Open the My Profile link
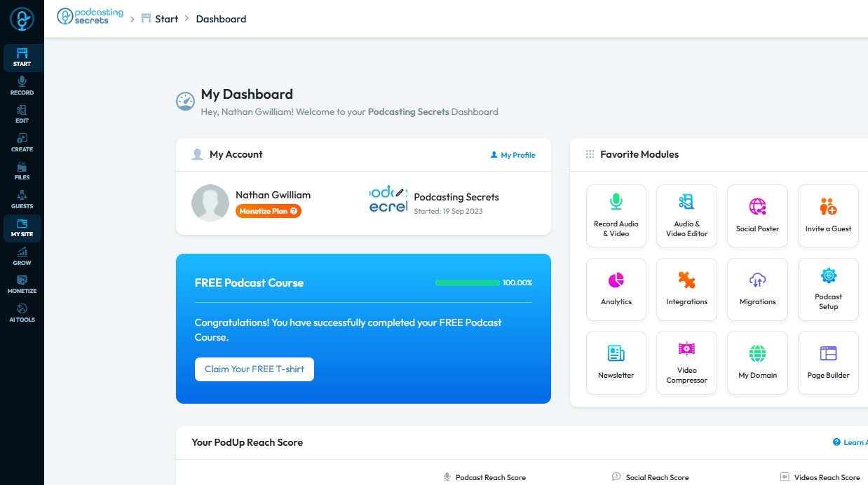Viewport: 868px width, 485px height. [513, 155]
